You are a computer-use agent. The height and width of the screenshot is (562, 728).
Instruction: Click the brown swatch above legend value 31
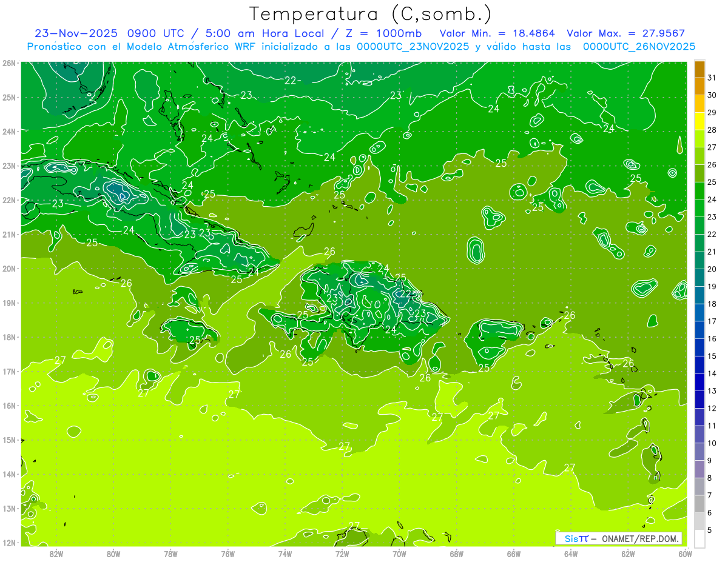699,69
